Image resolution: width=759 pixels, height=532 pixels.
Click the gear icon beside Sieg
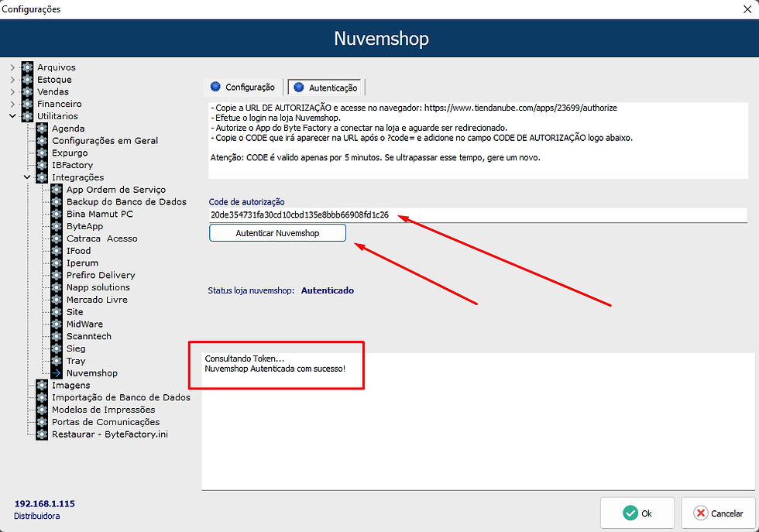pyautogui.click(x=57, y=348)
